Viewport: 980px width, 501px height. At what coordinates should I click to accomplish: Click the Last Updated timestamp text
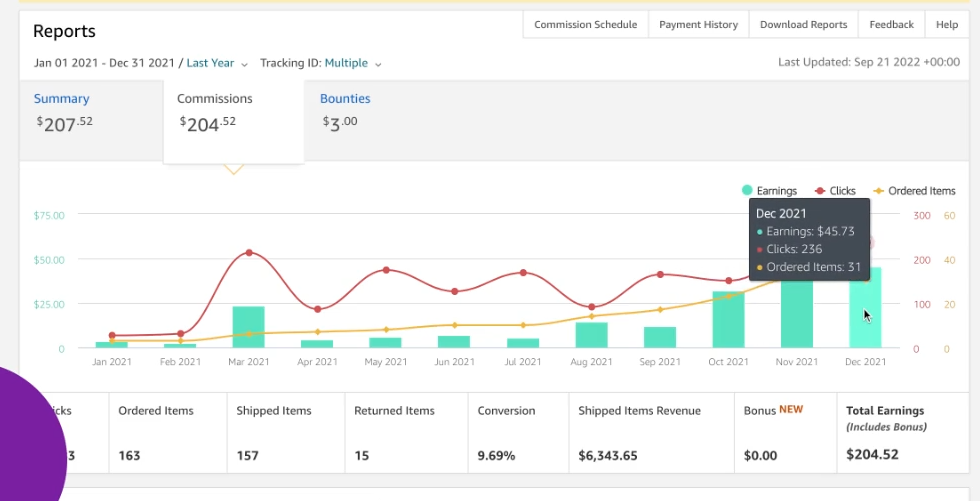point(869,62)
